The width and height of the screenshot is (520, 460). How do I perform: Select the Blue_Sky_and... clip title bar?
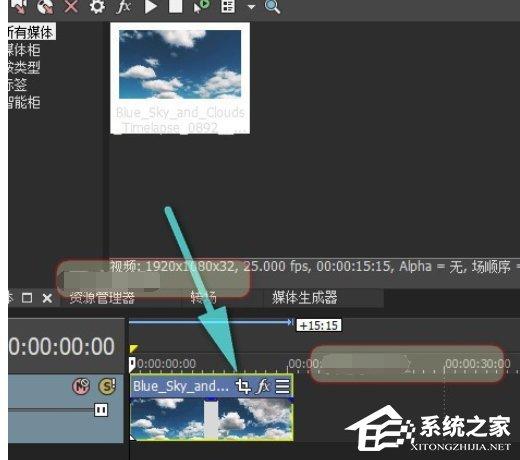coord(181,387)
